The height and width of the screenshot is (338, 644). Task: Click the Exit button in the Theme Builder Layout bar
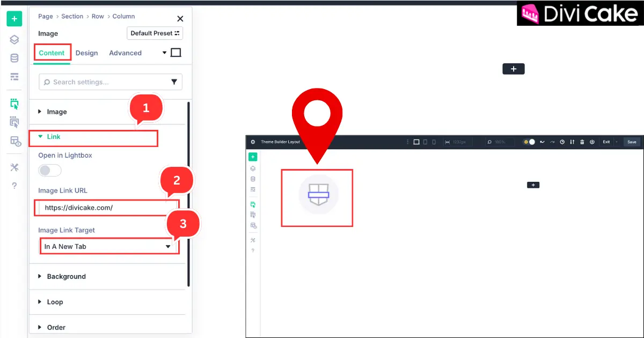click(606, 142)
